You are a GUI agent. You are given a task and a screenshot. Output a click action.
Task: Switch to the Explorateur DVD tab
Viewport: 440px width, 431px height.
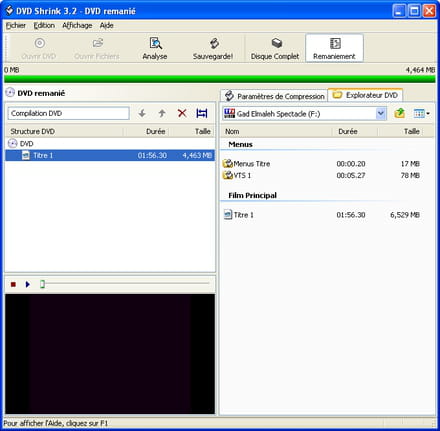365,95
